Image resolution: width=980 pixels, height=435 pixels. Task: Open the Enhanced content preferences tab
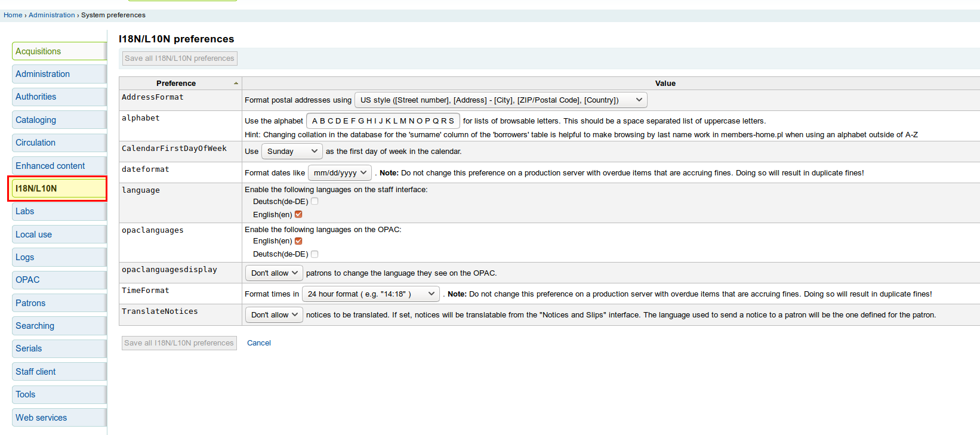click(59, 166)
